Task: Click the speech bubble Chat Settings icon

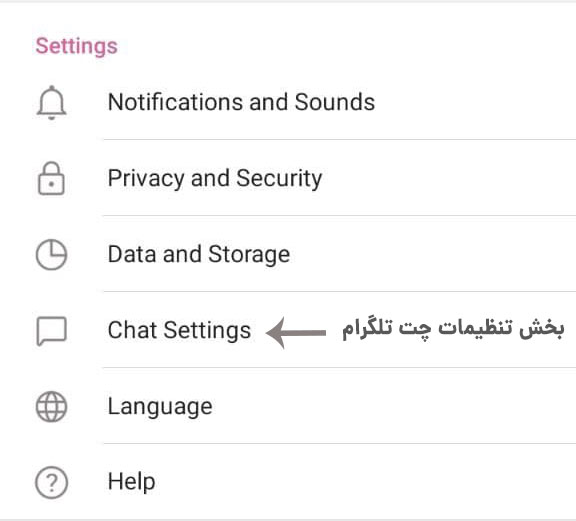Action: (51, 331)
